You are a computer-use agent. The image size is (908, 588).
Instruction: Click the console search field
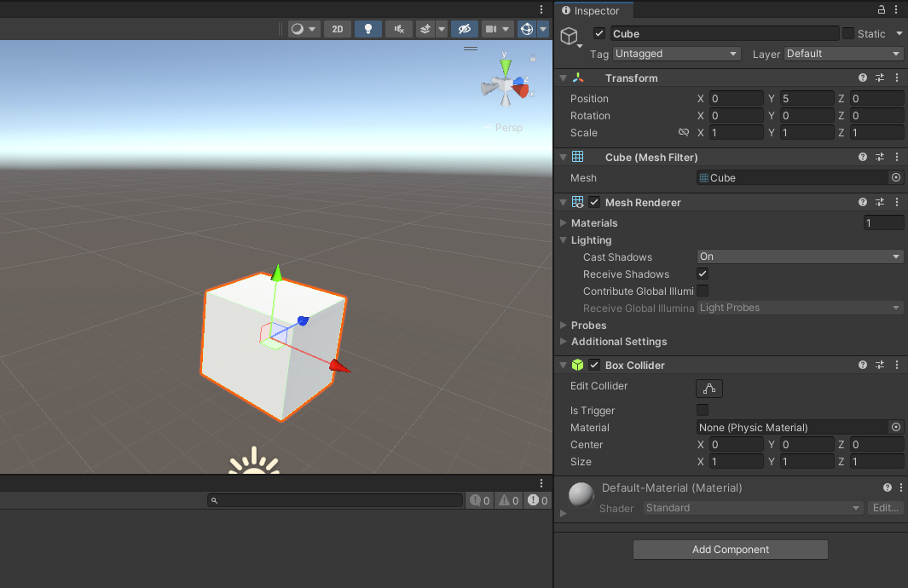tap(335, 500)
